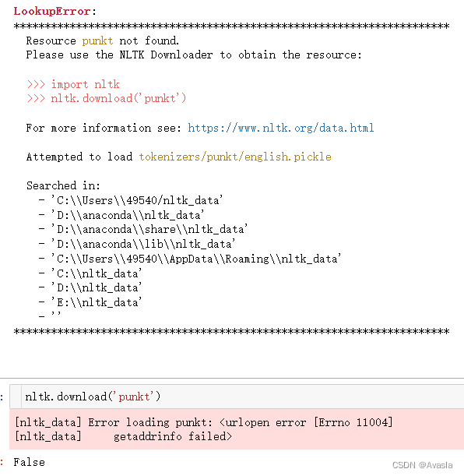Click the cell's left prompt gutter area
The height and width of the screenshot is (476, 464).
point(16,397)
